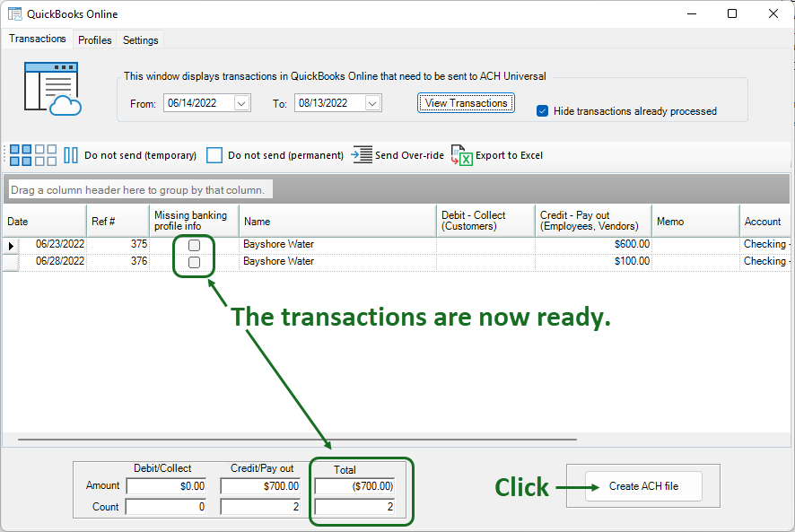Click Checking account cell for Ref 375
Screen dimensions: 795x532
click(x=765, y=244)
